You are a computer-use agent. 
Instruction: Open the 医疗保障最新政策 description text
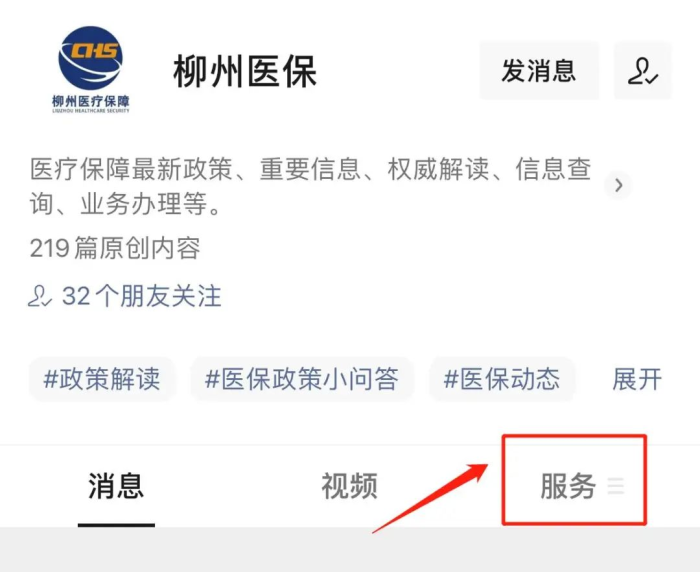click(311, 187)
